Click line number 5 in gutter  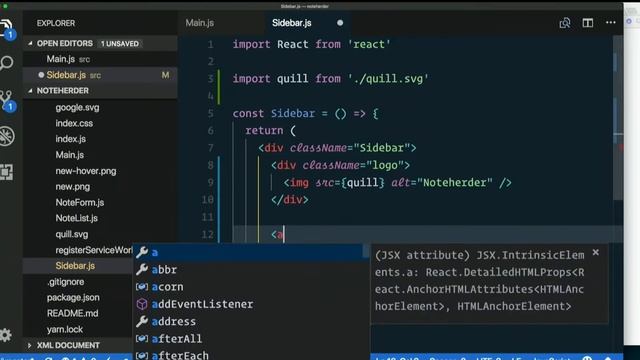click(210, 113)
